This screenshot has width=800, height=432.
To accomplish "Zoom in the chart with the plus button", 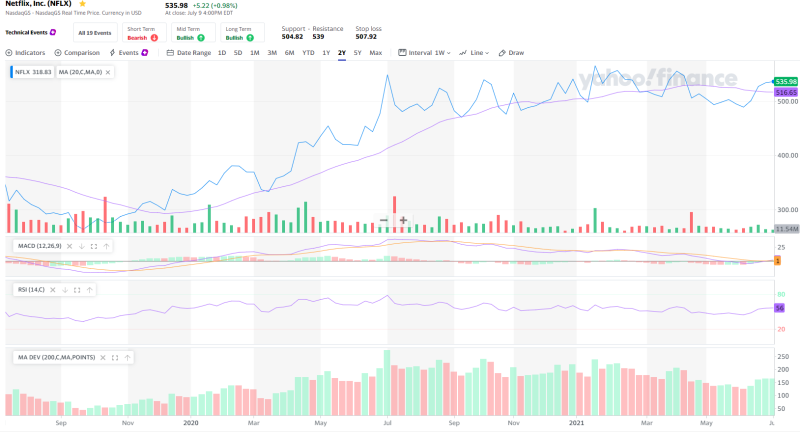I will (403, 220).
